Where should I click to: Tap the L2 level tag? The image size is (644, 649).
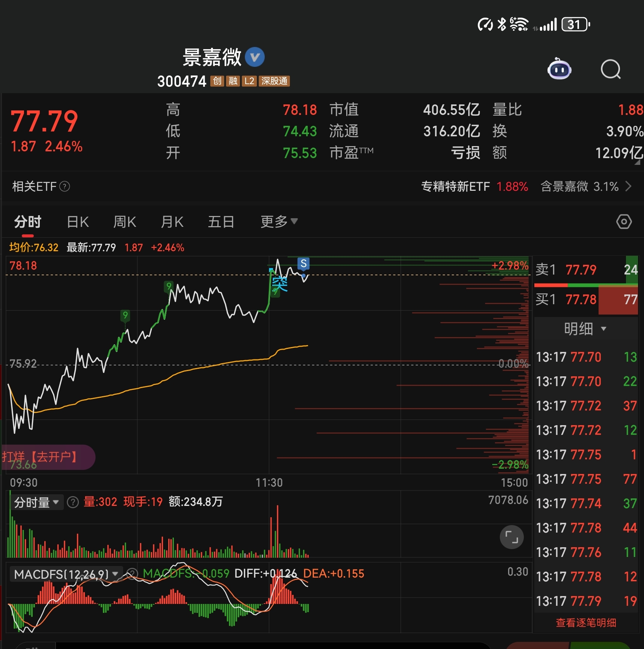point(249,81)
